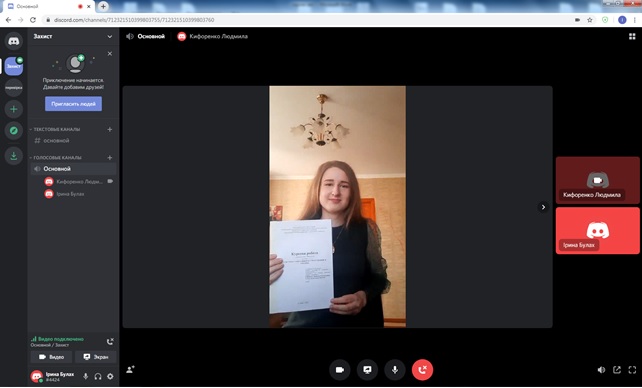Select the Захист server icon

point(14,66)
